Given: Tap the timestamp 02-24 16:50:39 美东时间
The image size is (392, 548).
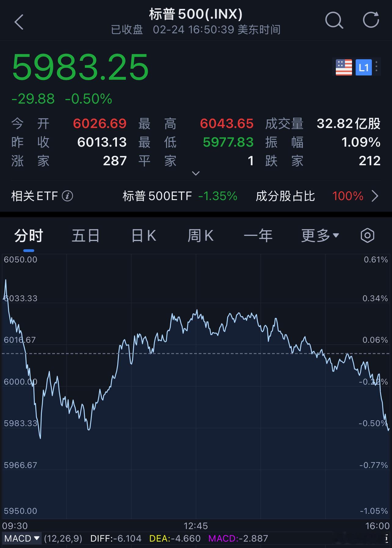Looking at the screenshot, I should [217, 30].
